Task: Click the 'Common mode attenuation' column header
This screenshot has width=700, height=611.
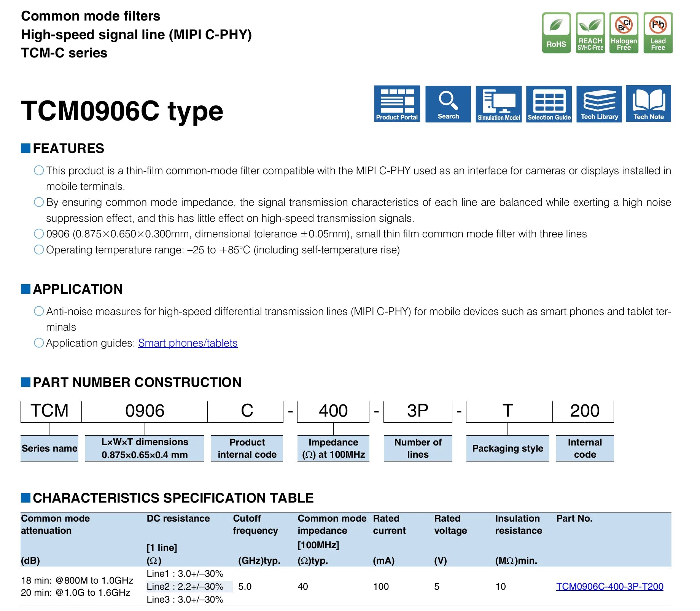Action: pyautogui.click(x=56, y=524)
